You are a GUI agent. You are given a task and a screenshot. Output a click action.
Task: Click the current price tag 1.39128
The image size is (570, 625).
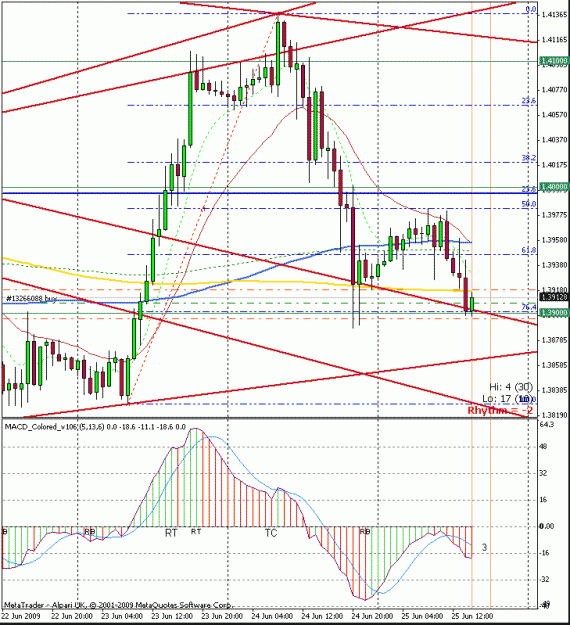pyautogui.click(x=554, y=297)
